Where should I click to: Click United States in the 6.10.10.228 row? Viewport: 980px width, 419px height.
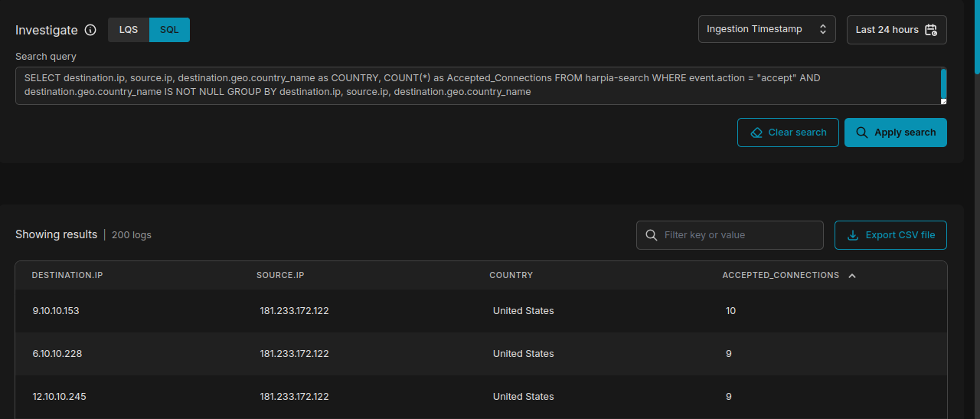[524, 354]
